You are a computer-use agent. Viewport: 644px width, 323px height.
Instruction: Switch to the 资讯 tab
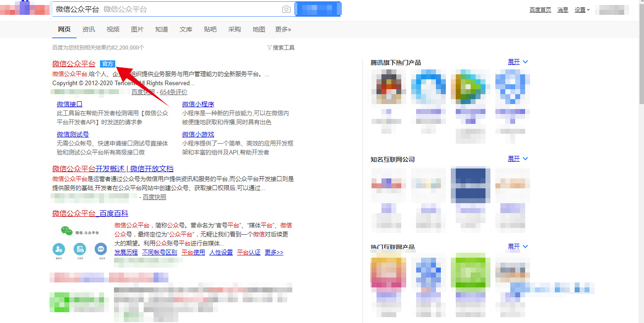[x=89, y=29]
